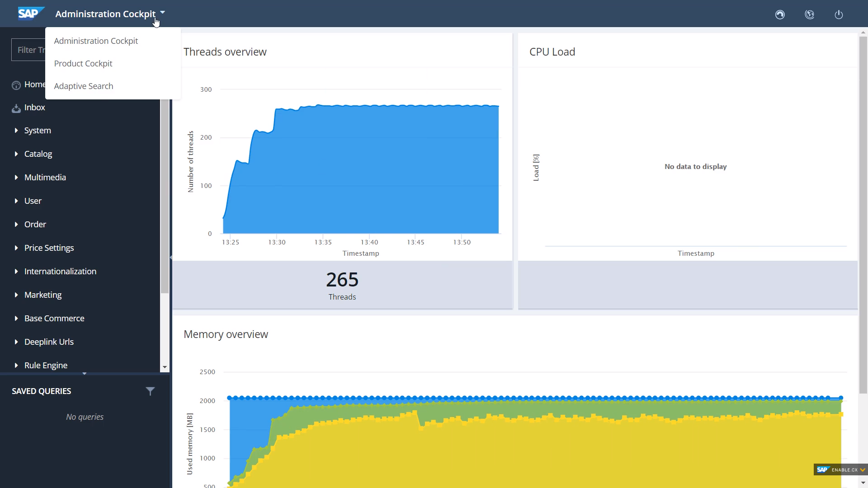
Task: Expand the System section
Action: click(16, 130)
